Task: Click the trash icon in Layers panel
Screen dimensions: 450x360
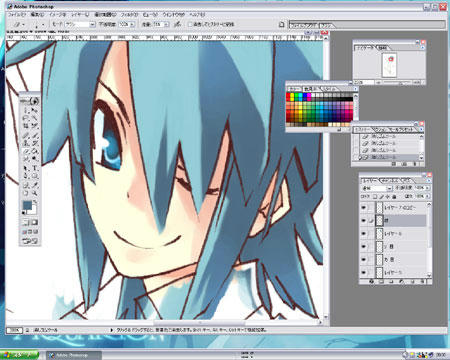Action: 422,282
